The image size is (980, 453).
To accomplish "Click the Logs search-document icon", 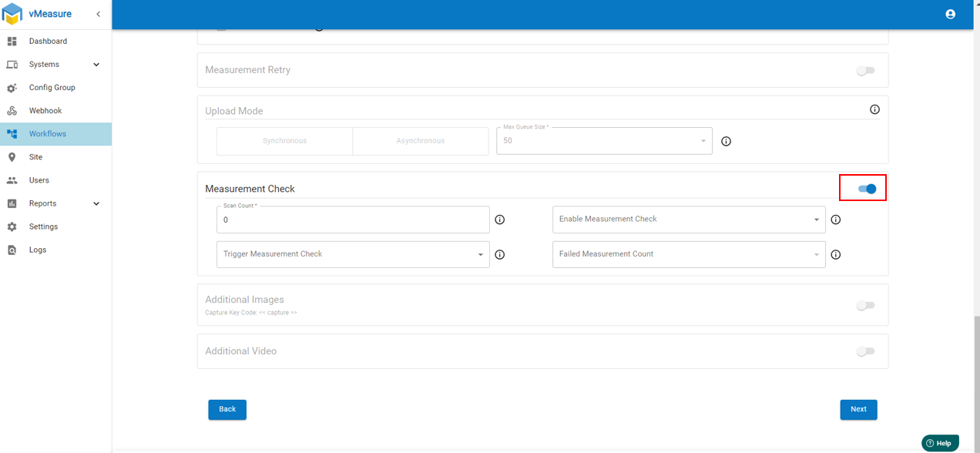I will pyautogui.click(x=12, y=250).
